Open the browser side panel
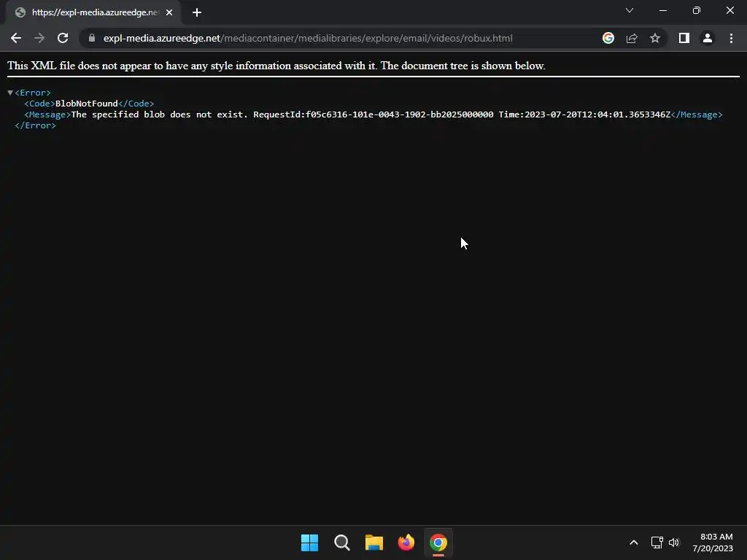The width and height of the screenshot is (747, 560). pyautogui.click(x=684, y=38)
